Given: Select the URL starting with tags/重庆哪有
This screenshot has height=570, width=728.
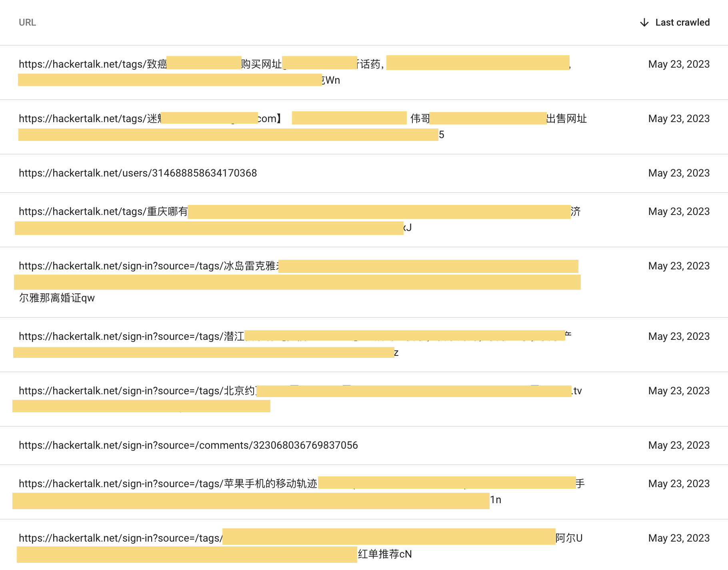Looking at the screenshot, I should point(103,211).
